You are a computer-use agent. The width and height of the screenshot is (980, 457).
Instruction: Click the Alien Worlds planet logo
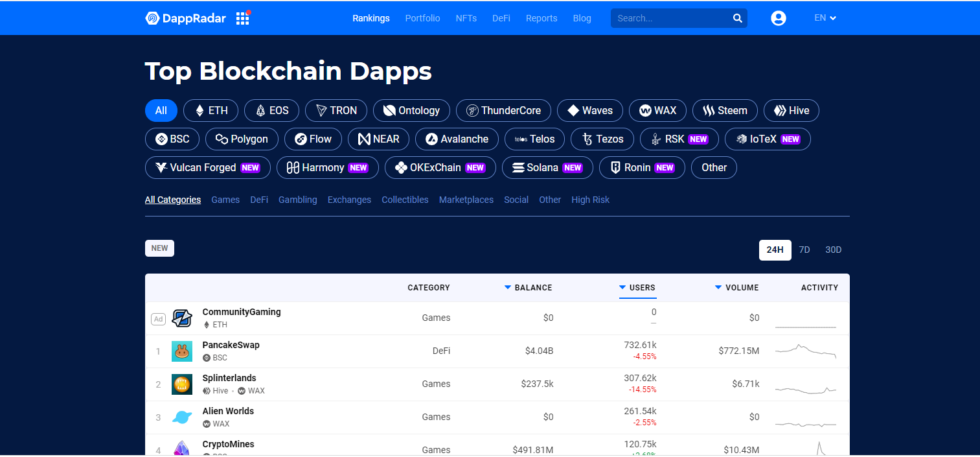[x=182, y=417]
